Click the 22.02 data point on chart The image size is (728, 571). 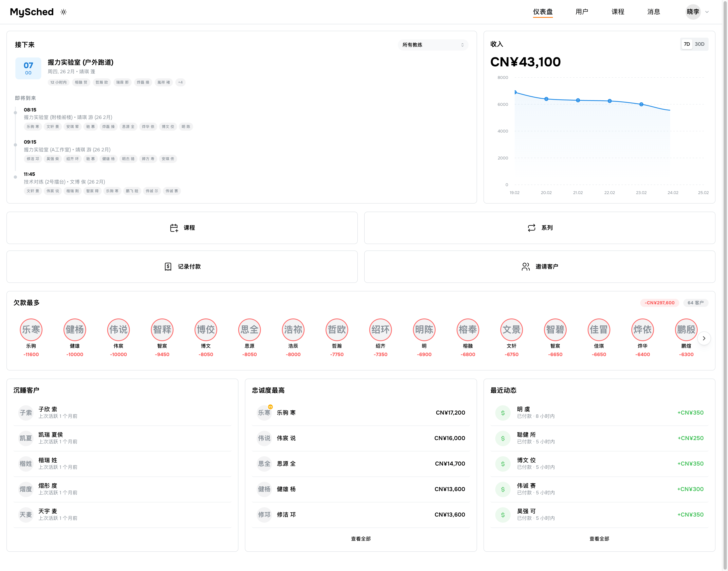pos(609,101)
